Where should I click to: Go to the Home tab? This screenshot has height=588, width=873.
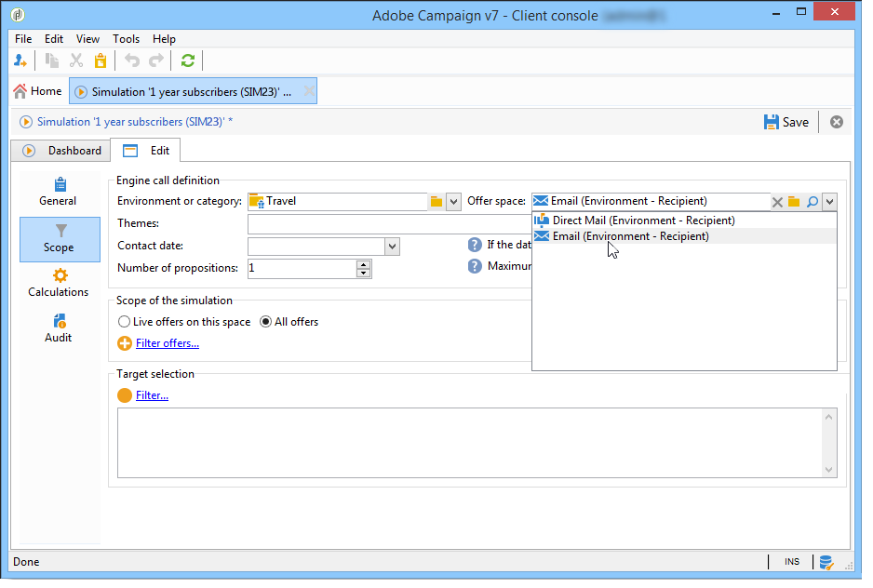(37, 92)
